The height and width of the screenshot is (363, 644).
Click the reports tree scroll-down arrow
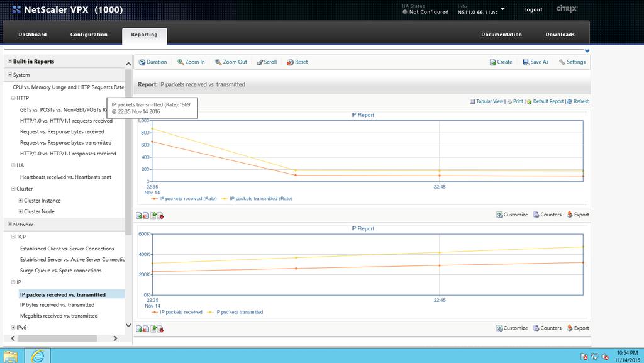coord(128,326)
